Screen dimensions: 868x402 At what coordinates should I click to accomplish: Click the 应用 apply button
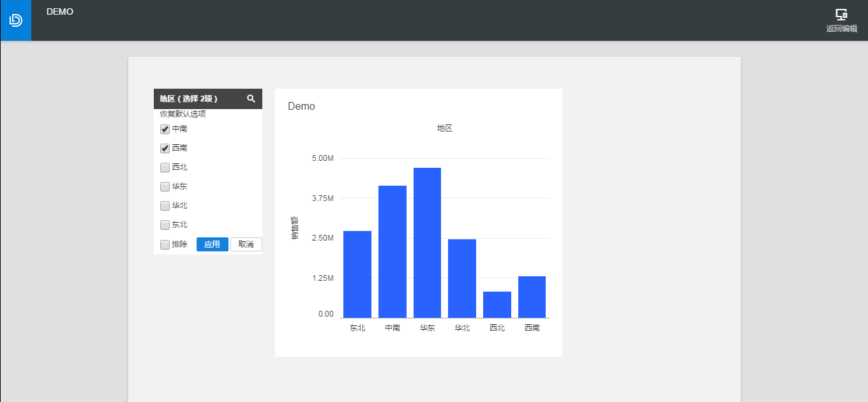pos(213,244)
